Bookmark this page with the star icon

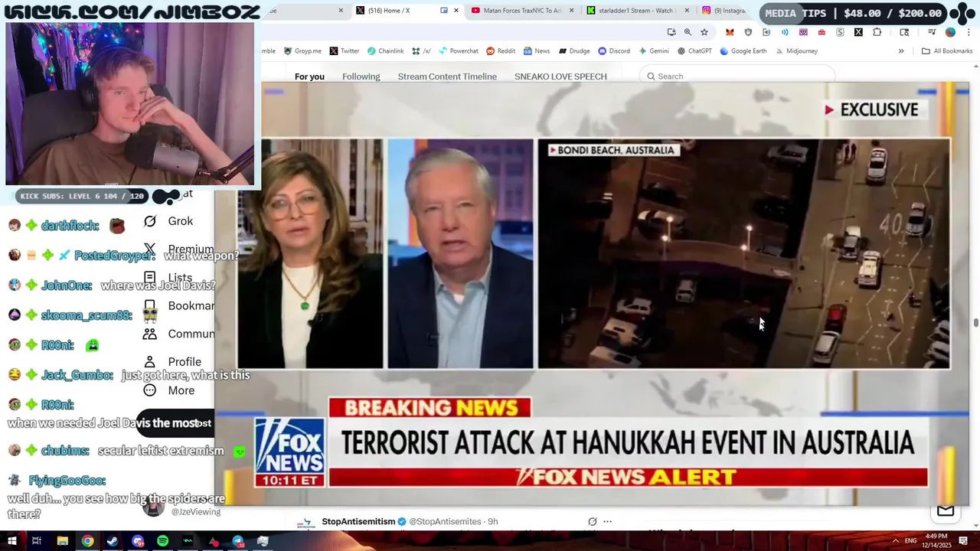point(704,32)
